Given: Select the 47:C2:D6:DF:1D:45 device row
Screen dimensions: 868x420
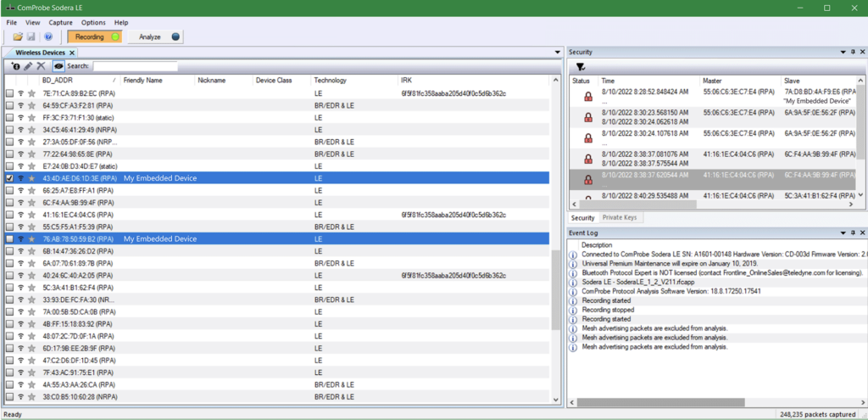Looking at the screenshot, I should [x=277, y=360].
